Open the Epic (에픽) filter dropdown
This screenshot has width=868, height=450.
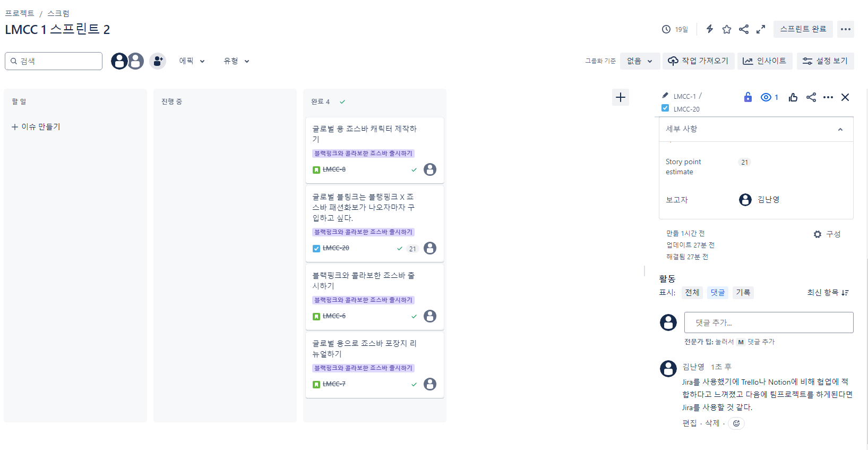(192, 61)
